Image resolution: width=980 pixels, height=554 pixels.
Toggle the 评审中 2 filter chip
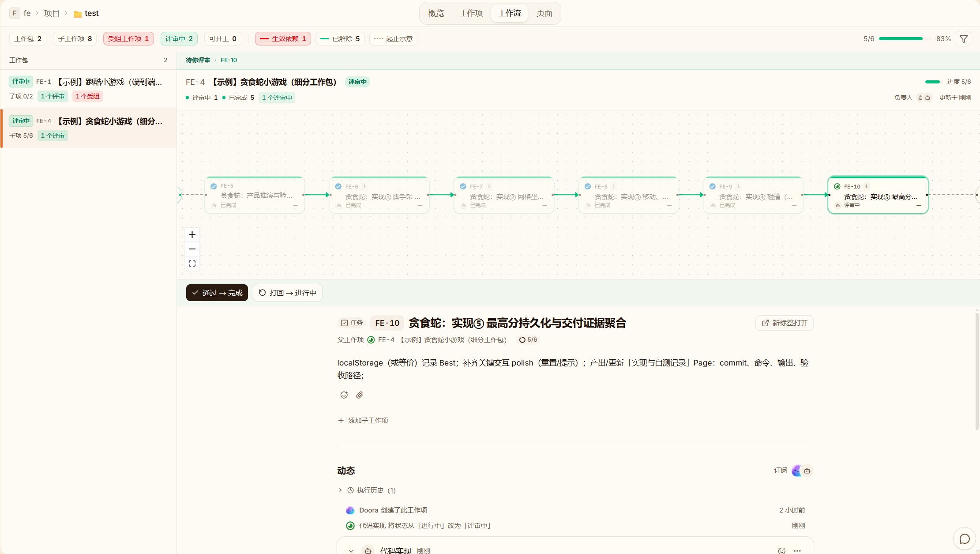click(179, 39)
